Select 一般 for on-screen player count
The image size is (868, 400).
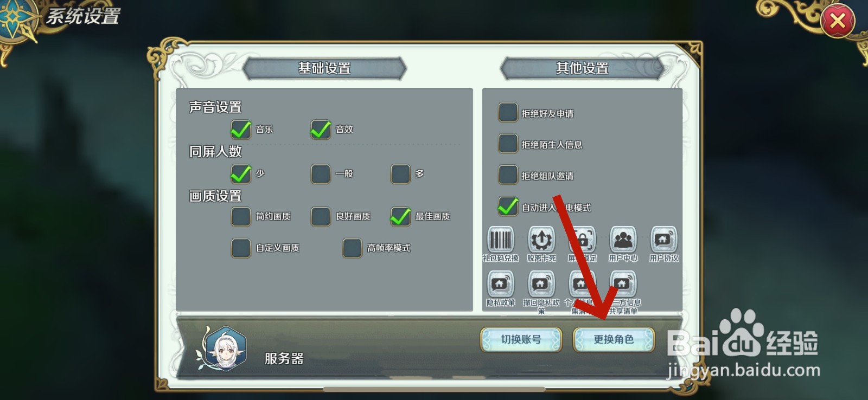click(x=321, y=174)
